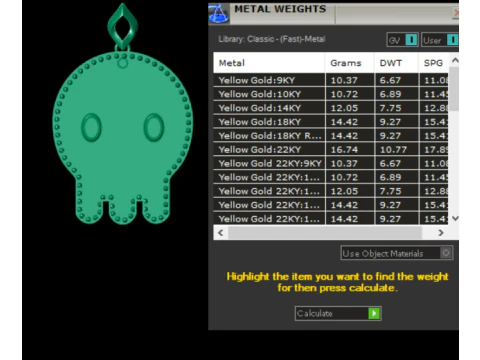
Task: Click the Metal Weights flask icon
Action: (219, 14)
